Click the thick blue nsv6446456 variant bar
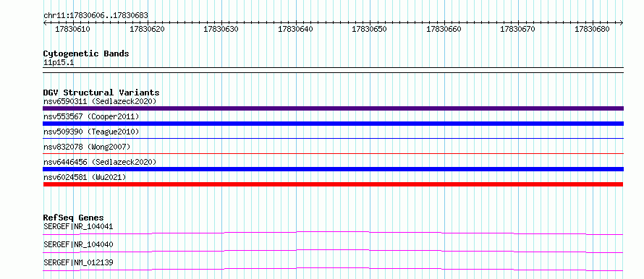 333,169
